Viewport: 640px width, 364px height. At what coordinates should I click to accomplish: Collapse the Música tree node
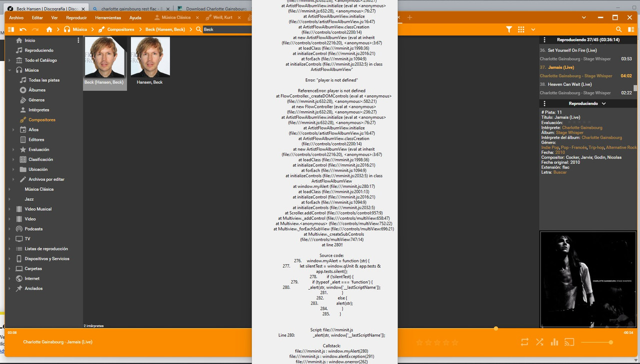(9, 70)
